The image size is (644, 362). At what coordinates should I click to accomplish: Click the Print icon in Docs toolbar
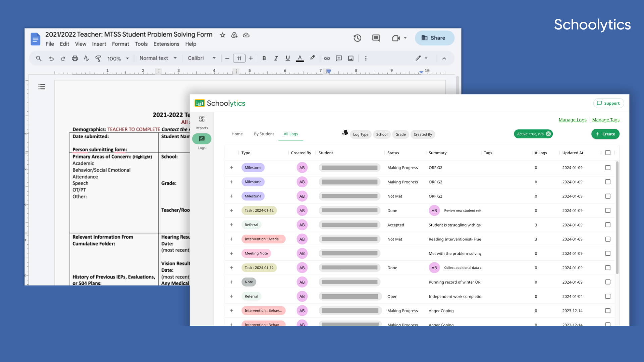(75, 58)
